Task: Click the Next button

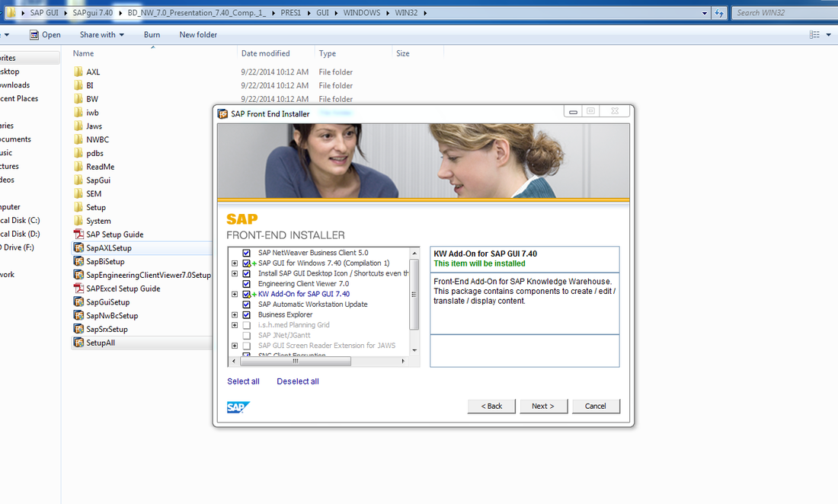Action: 542,407
